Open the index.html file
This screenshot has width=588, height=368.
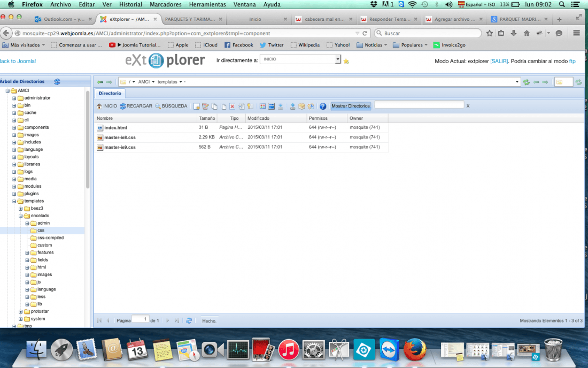tap(115, 128)
